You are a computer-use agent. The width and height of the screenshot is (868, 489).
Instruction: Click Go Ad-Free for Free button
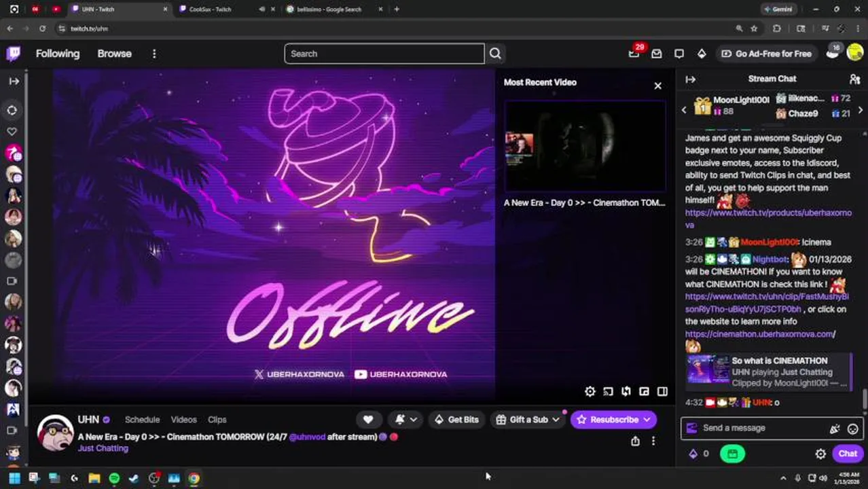[x=766, y=54]
